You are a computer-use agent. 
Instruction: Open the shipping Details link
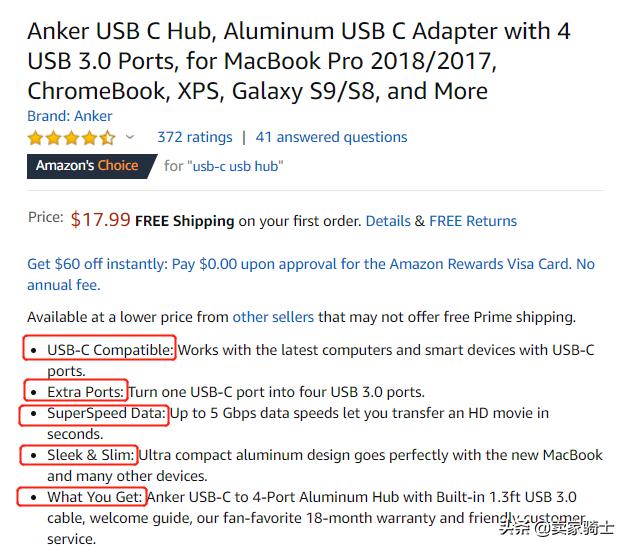tap(388, 221)
